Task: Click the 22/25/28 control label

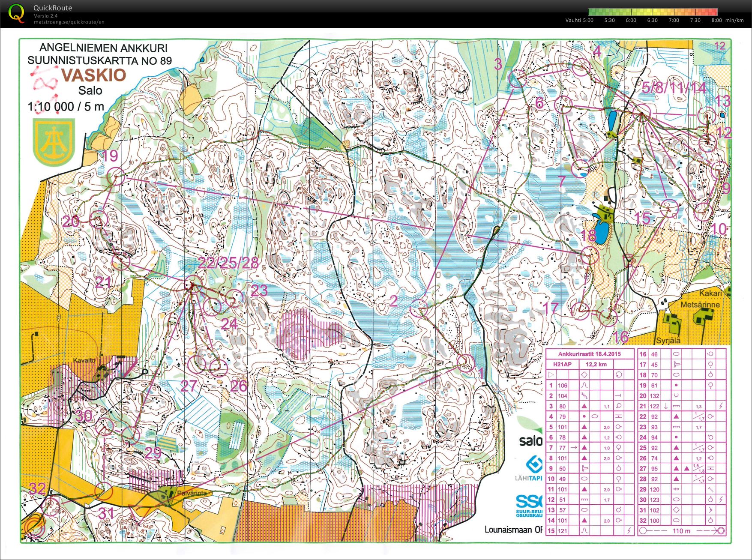Action: click(x=228, y=263)
